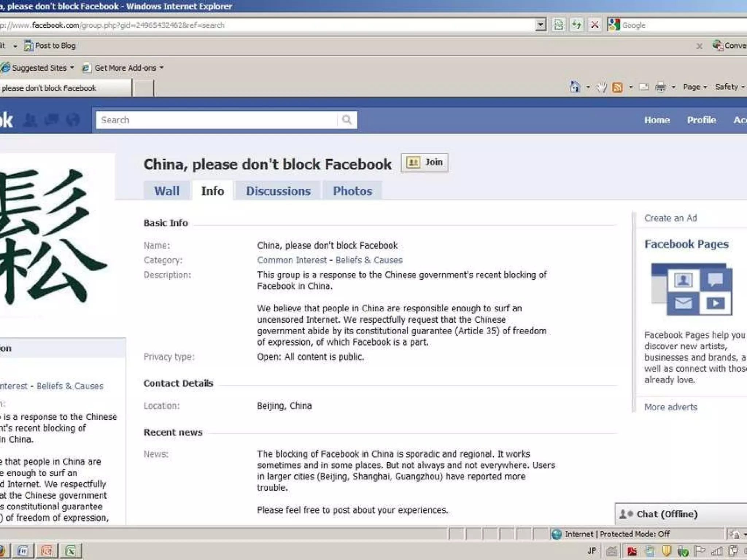Open the Photos tab
The height and width of the screenshot is (560, 747).
(352, 191)
